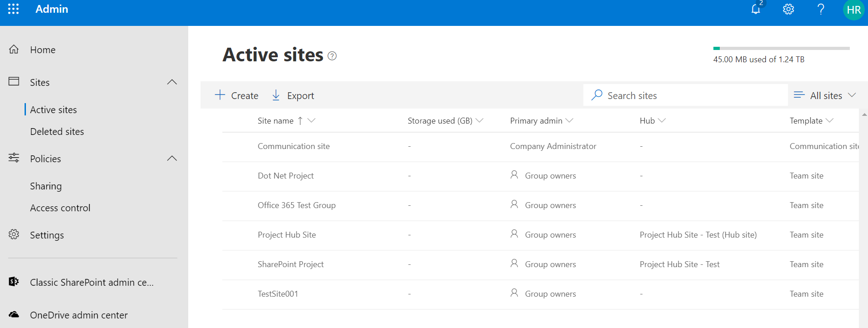Open the Sharing policies page
Viewport: 868px width, 328px height.
tap(46, 186)
